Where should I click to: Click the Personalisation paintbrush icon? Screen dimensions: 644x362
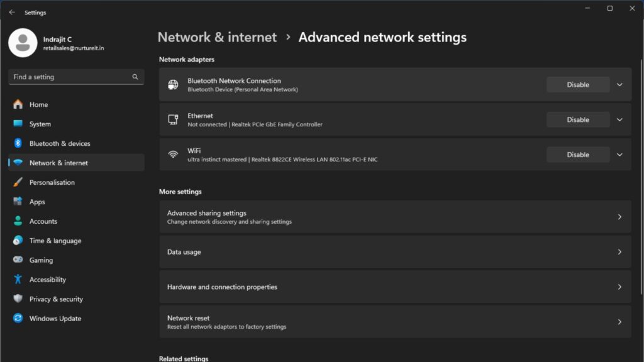18,182
